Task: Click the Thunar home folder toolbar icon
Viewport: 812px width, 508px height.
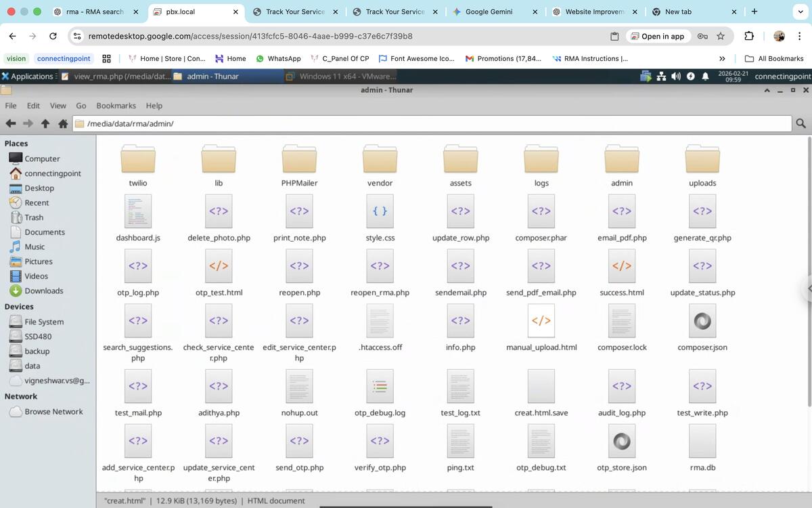Action: (63, 123)
